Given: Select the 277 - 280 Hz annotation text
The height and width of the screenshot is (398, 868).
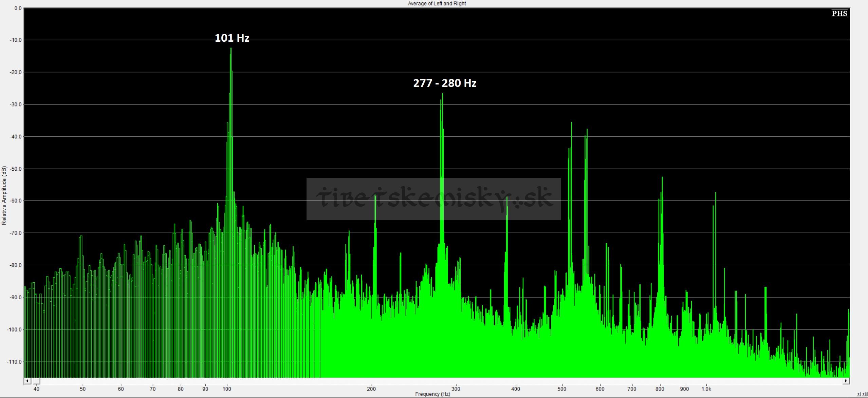Looking at the screenshot, I should click(x=445, y=83).
